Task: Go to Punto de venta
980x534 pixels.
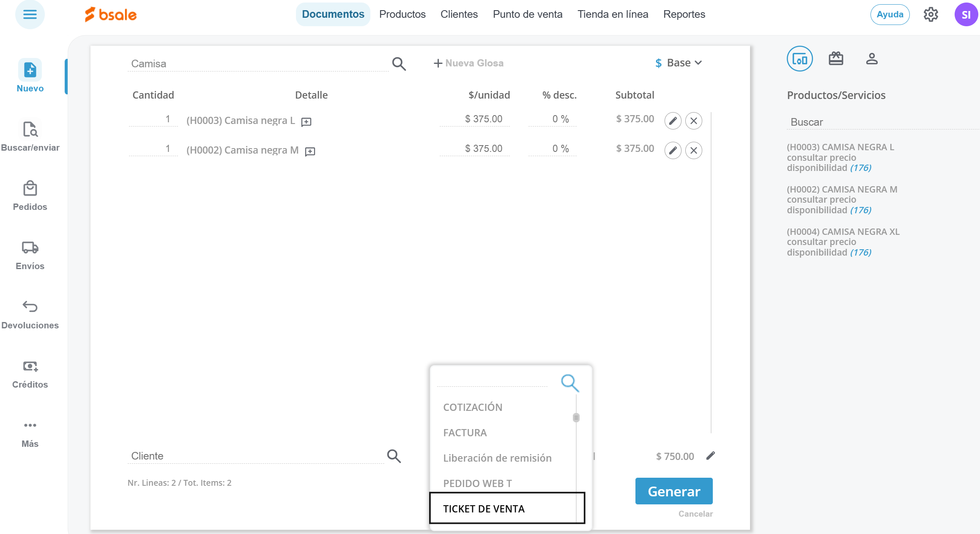Action: coord(527,14)
